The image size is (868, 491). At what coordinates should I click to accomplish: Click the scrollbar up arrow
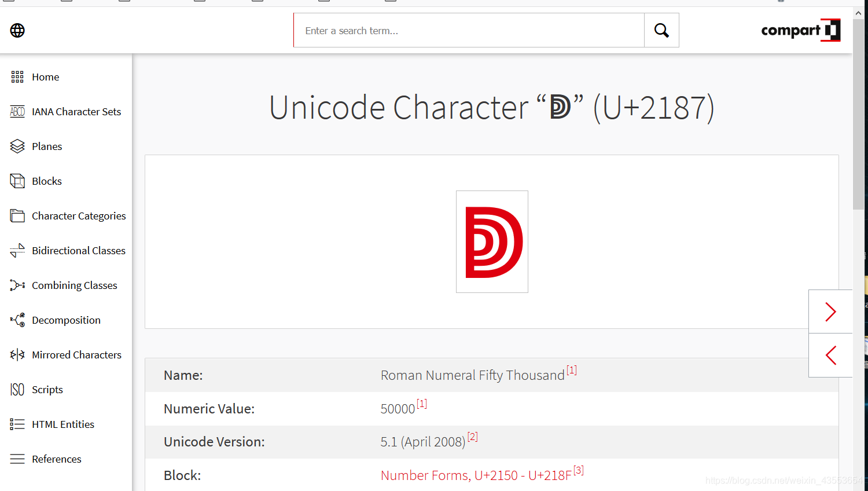tap(858, 13)
